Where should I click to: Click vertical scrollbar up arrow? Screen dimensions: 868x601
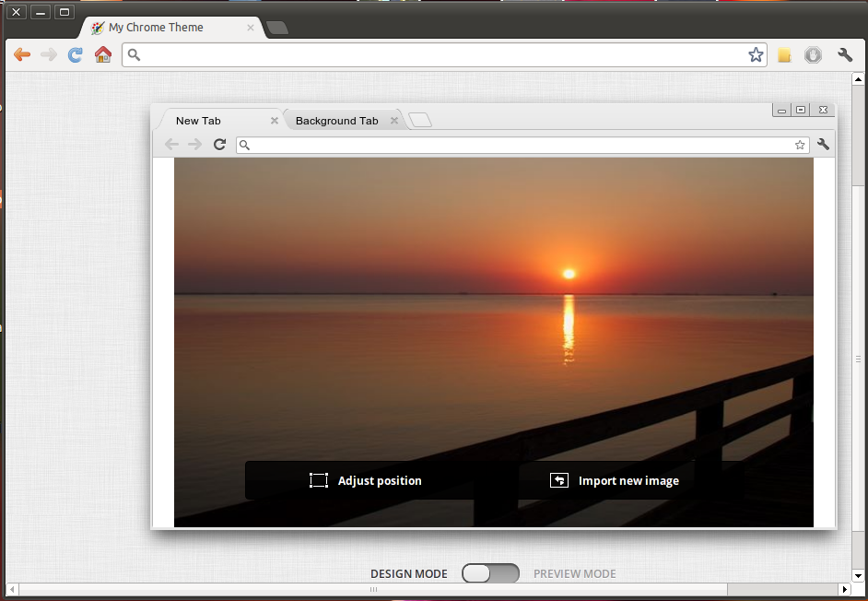[x=858, y=79]
